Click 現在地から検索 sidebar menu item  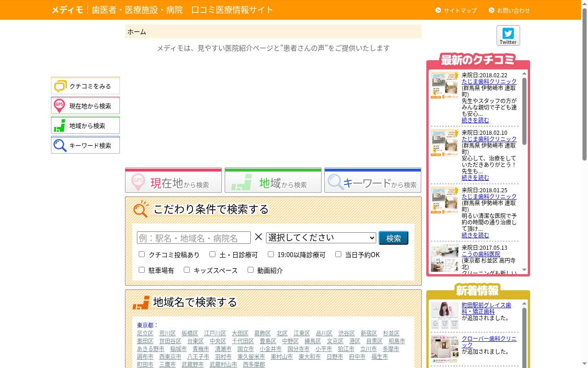point(85,105)
